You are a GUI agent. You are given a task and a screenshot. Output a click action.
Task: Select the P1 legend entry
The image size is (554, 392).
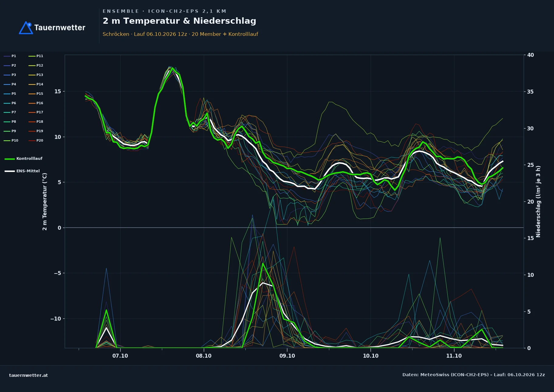click(x=10, y=56)
